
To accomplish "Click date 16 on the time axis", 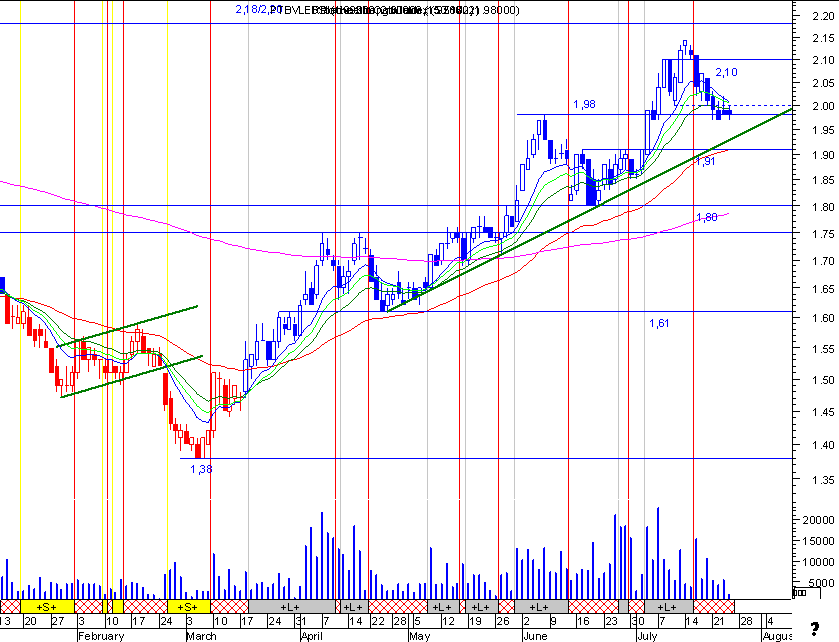I will pyautogui.click(x=583, y=621).
